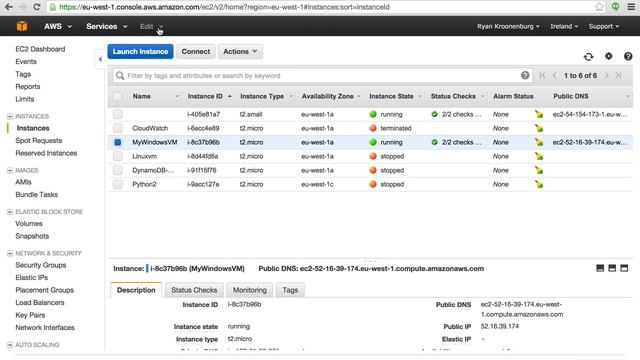Screen dimensions: 640x360
Task: Collapse the INSTANCES sidebar section
Action: coord(10,116)
